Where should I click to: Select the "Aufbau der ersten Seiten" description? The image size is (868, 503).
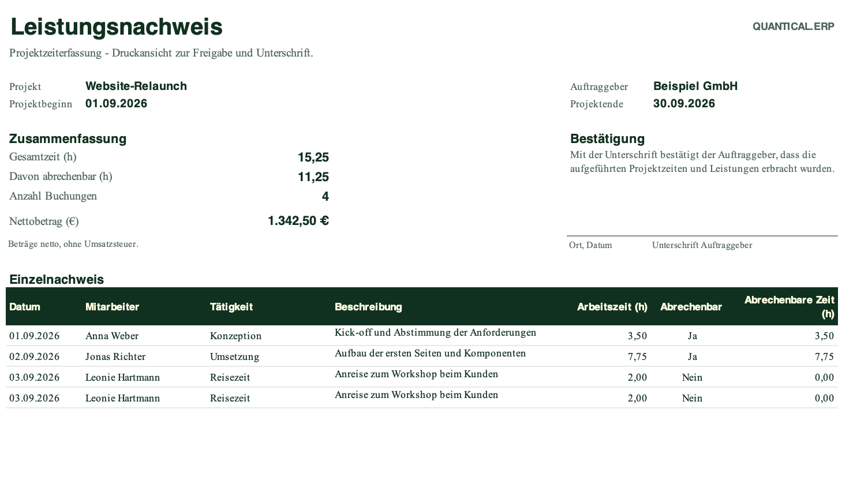coord(430,353)
